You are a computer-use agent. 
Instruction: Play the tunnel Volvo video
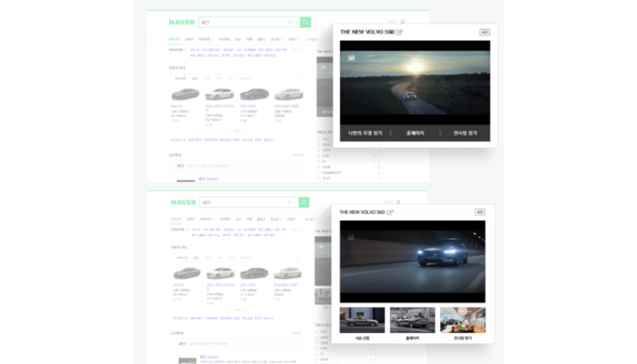(x=412, y=261)
